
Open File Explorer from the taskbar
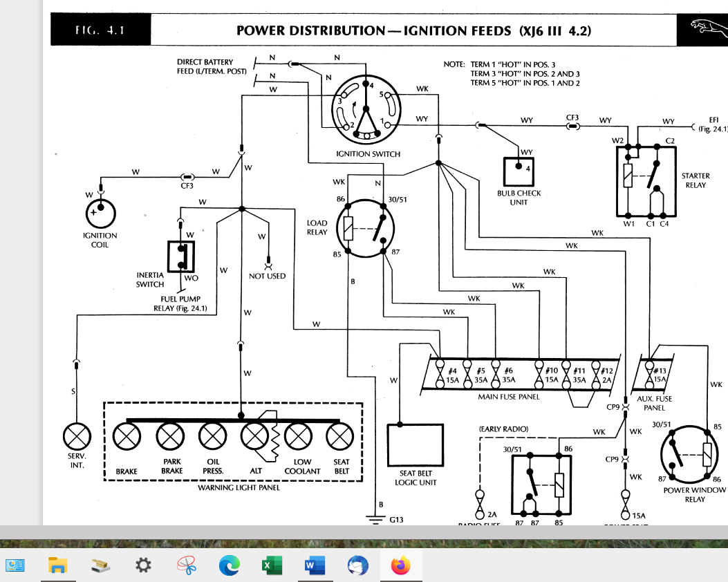57,566
